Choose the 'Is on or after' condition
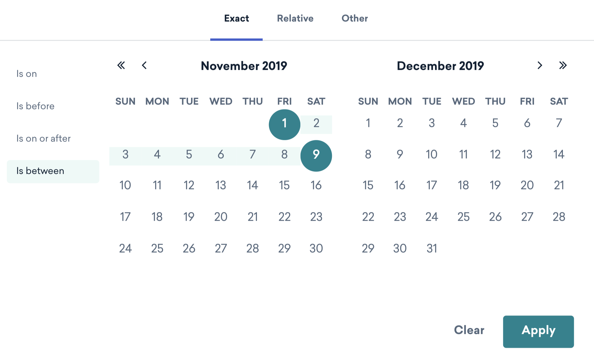 pos(44,138)
